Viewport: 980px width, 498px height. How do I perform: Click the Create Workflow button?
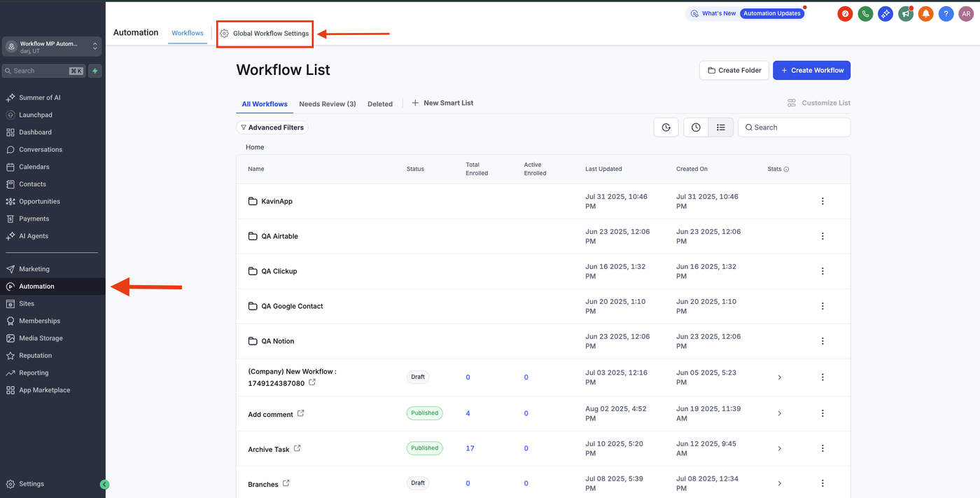tap(811, 70)
